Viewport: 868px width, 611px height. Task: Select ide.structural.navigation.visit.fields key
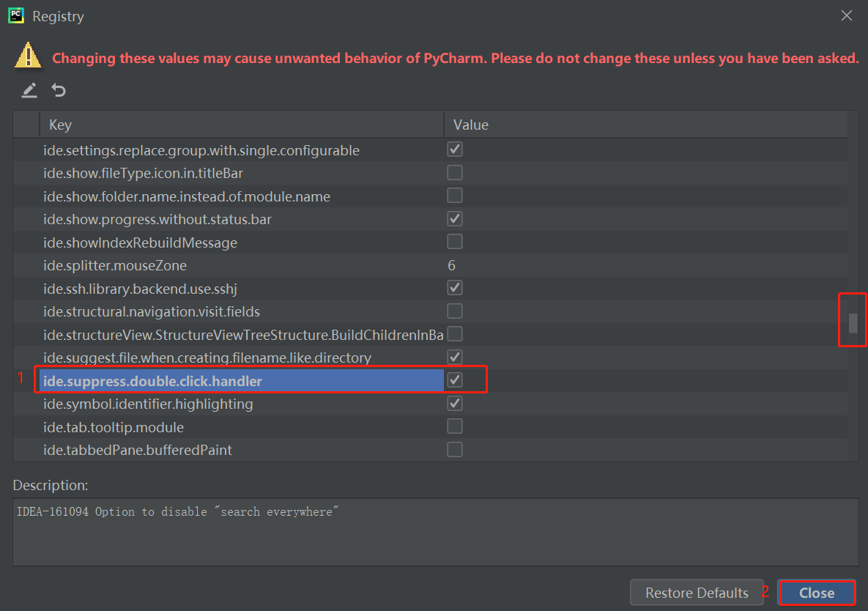point(152,311)
